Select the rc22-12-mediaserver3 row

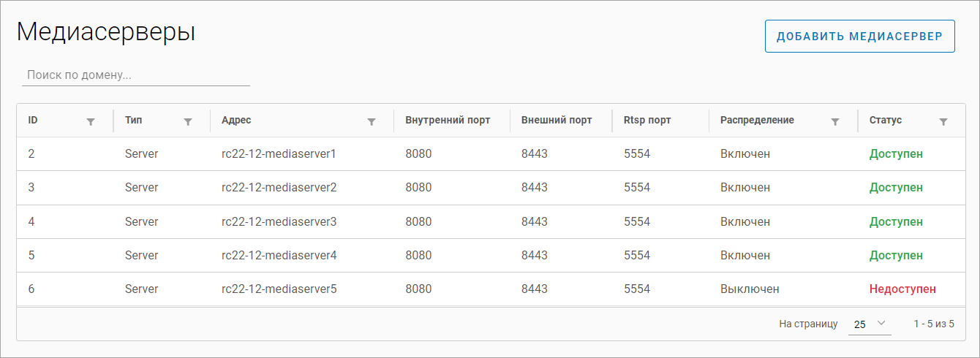click(279, 221)
